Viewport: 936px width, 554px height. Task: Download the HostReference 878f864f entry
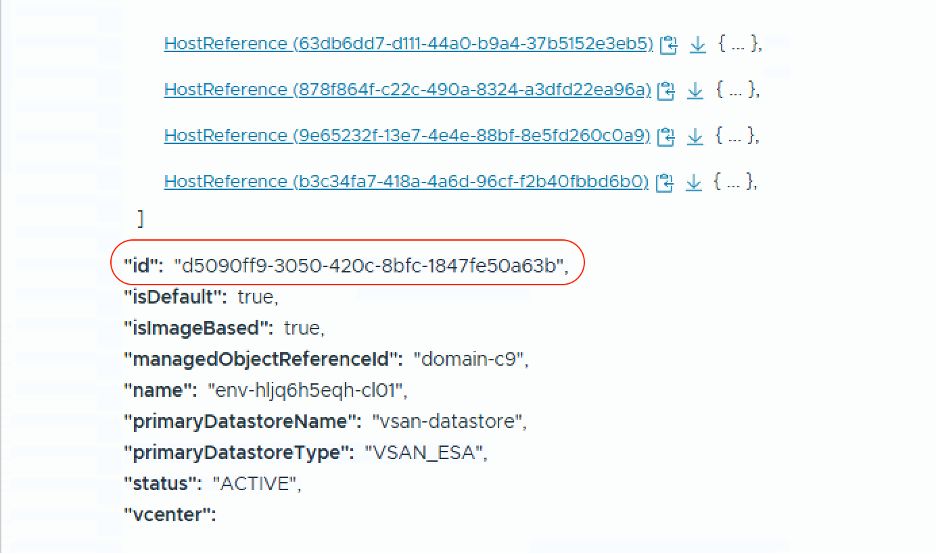click(695, 90)
